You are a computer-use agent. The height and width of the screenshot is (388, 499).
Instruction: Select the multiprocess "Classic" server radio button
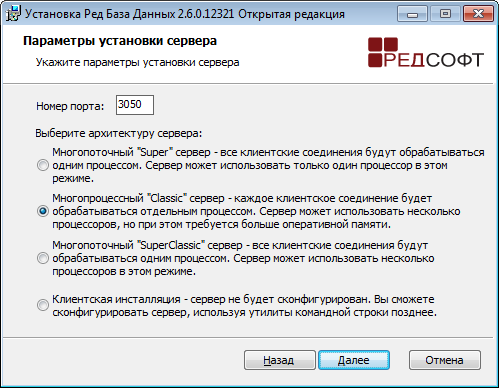click(x=43, y=211)
